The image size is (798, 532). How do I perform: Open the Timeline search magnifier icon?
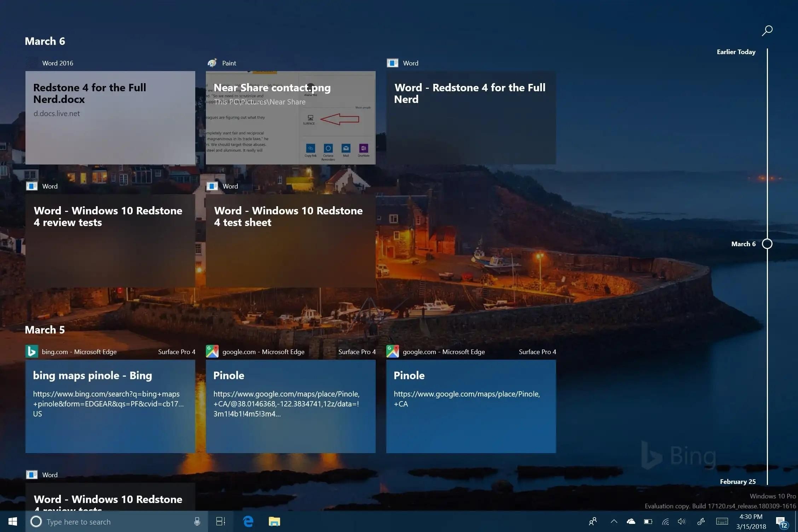pos(767,30)
